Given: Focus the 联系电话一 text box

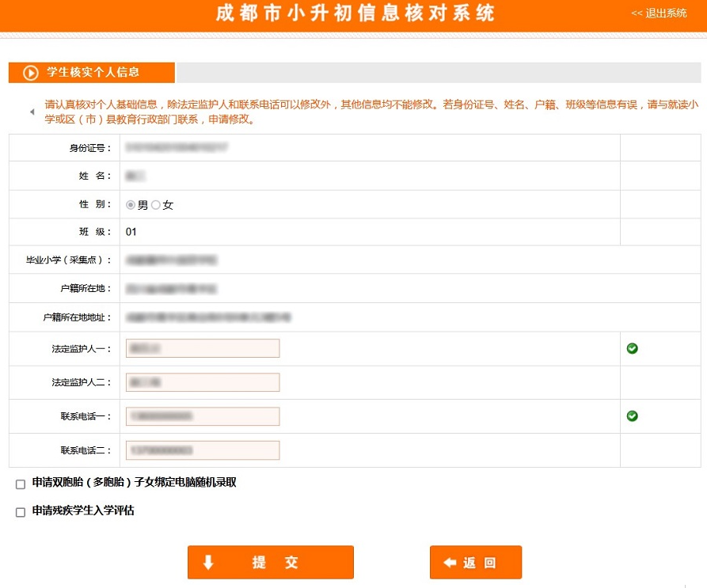Looking at the screenshot, I should [203, 416].
